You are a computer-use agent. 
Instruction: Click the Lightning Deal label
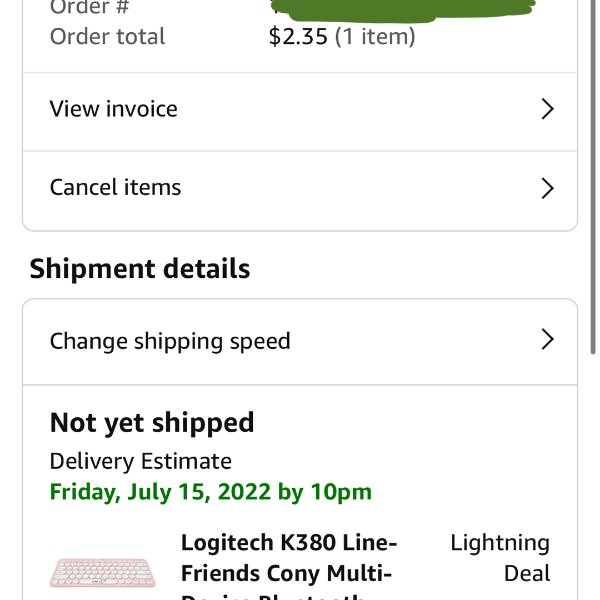coord(500,558)
